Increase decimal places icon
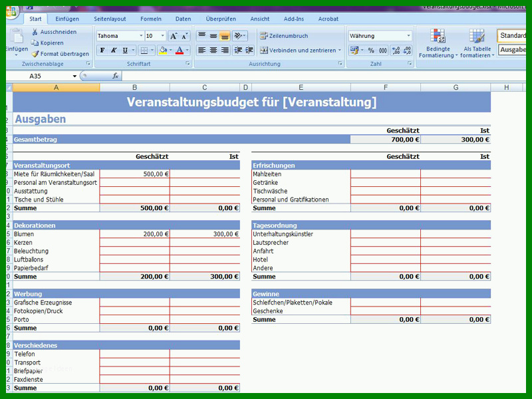 pos(396,51)
